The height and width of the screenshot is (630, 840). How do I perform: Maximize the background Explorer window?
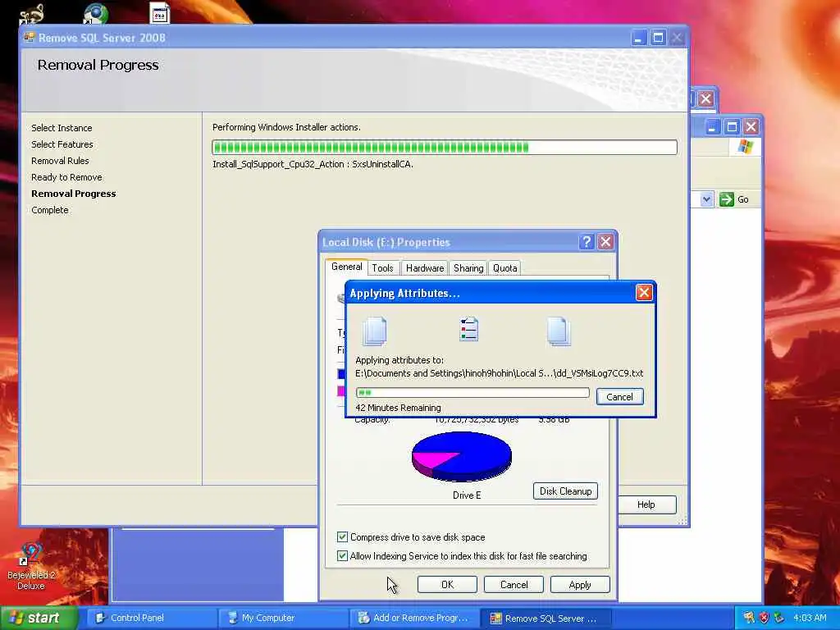tap(732, 127)
